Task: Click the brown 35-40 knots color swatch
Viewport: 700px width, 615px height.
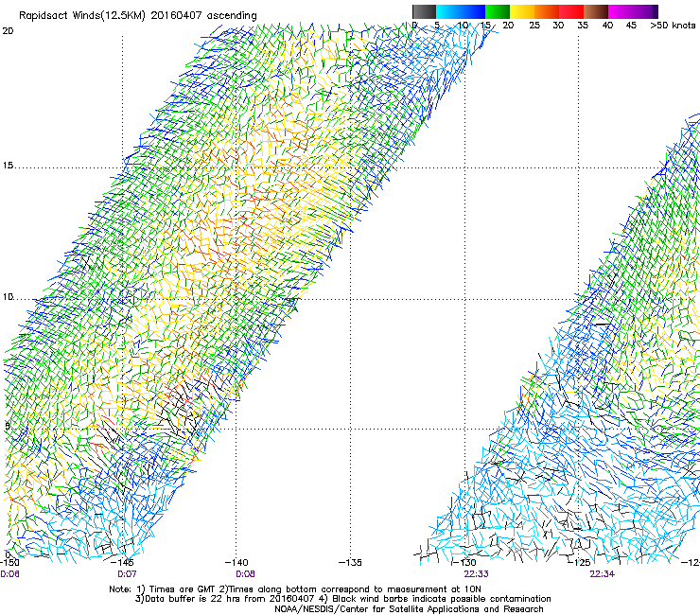Action: 596,11
